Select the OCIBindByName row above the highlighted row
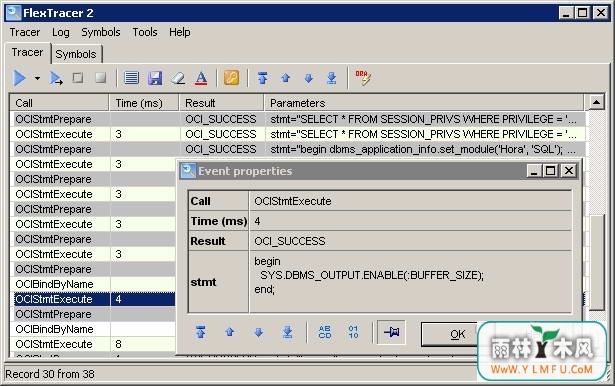615x386 pixels. [x=95, y=284]
